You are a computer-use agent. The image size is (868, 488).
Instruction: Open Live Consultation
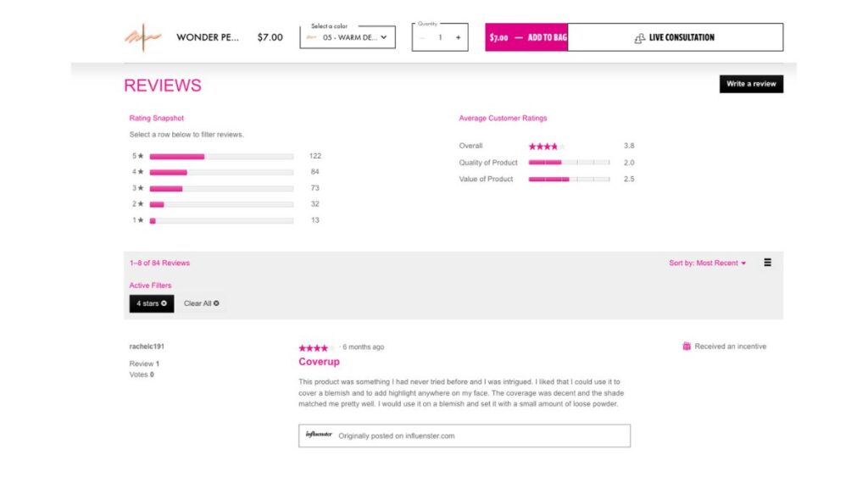[x=675, y=37]
